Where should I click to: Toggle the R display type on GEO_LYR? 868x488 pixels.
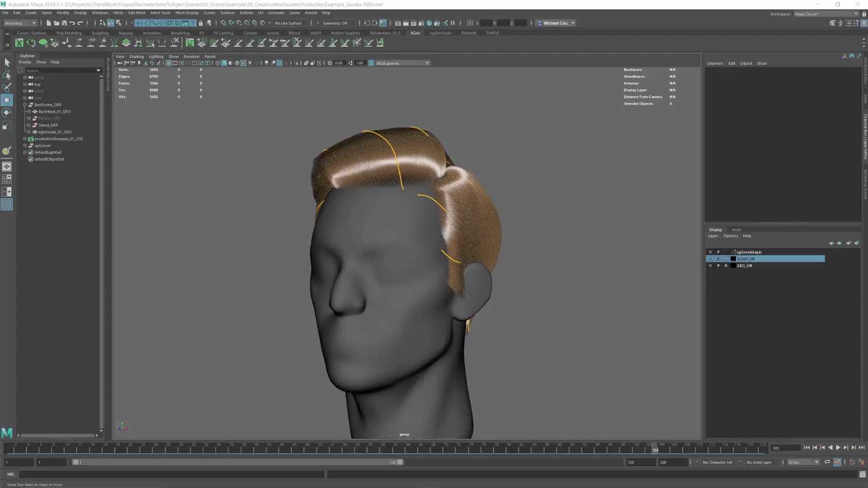pos(726,265)
